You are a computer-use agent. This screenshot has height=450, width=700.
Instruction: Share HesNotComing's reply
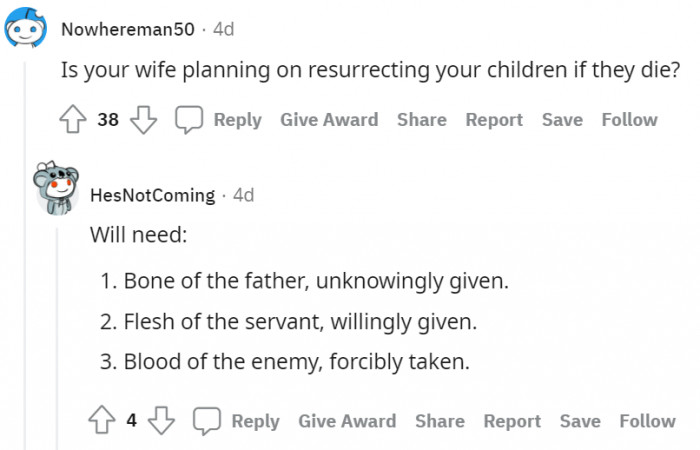pyautogui.click(x=440, y=421)
